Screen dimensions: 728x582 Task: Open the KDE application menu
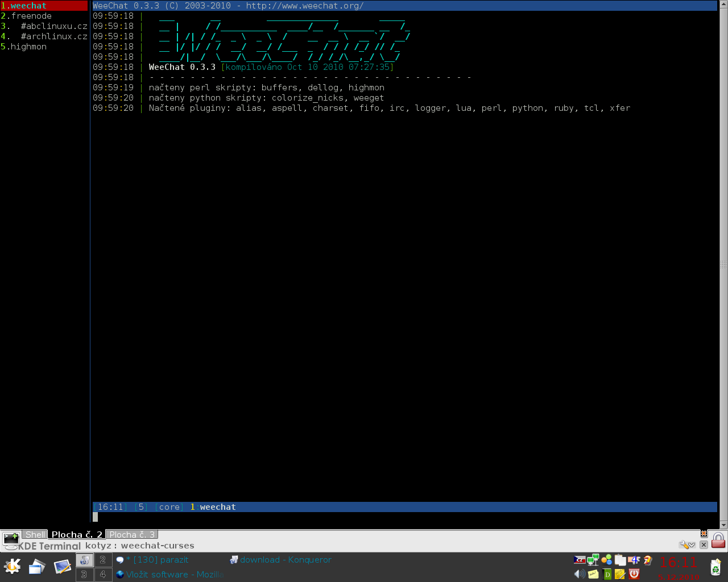tap(13, 567)
